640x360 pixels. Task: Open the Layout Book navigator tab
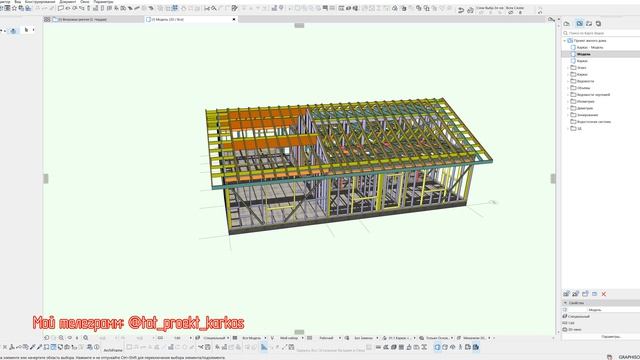tap(589, 24)
